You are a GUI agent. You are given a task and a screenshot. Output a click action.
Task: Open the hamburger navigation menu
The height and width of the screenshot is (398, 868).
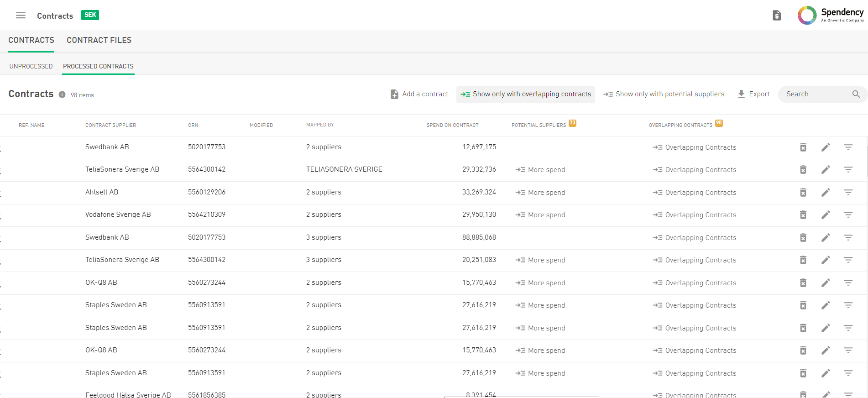pyautogui.click(x=21, y=16)
